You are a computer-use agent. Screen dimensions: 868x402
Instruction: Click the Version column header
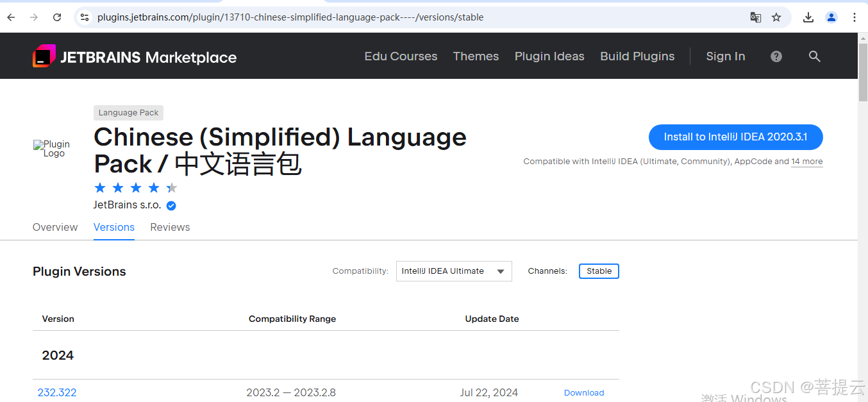[58, 319]
